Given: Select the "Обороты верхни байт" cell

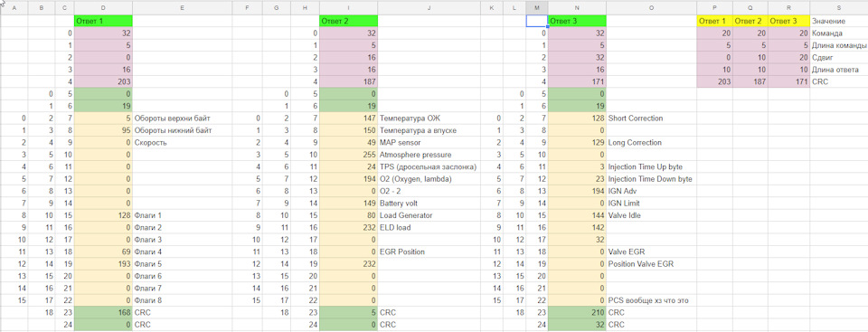Looking at the screenshot, I should (182, 119).
